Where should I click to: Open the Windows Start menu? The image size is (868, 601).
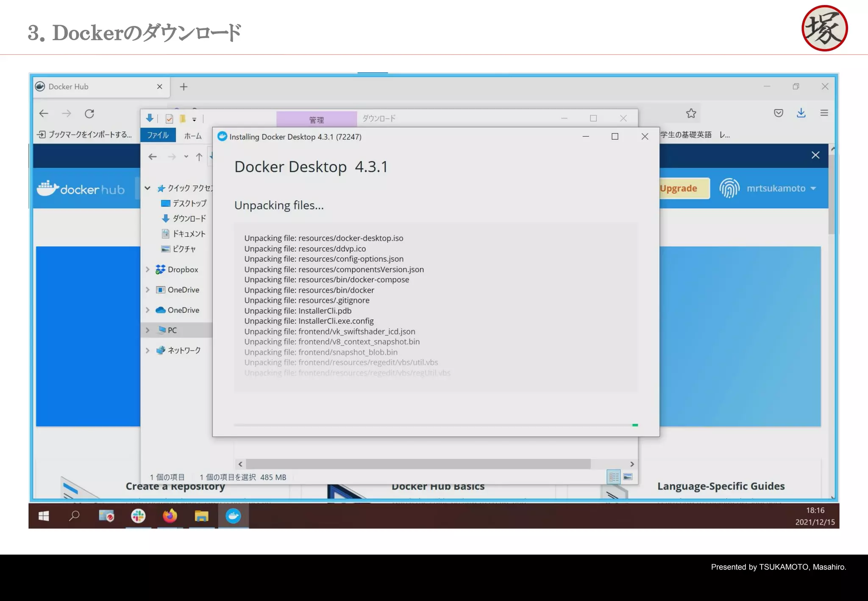coord(44,516)
